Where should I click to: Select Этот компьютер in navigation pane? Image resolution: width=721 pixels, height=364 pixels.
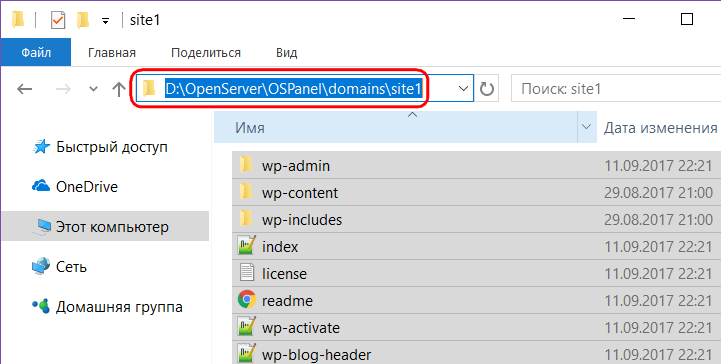[112, 227]
